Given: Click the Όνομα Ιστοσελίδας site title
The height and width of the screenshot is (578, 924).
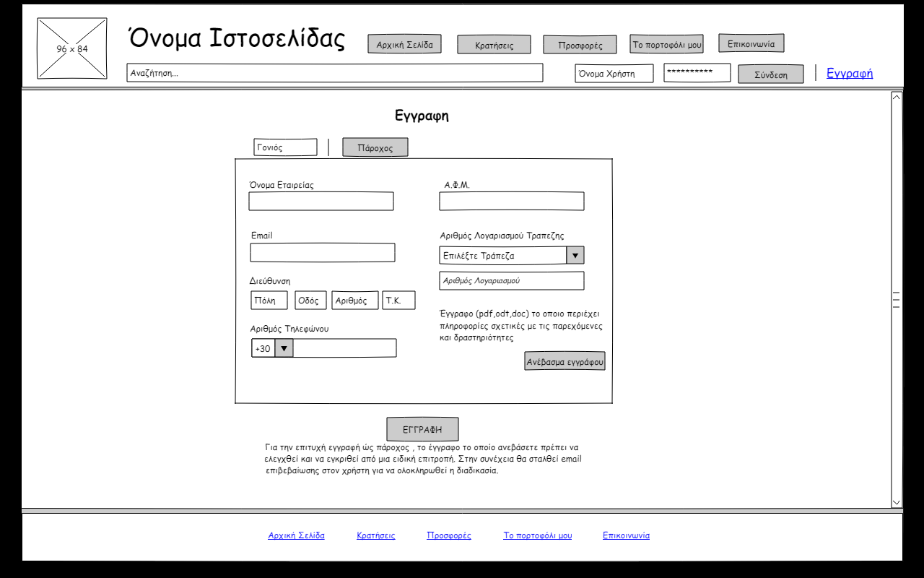Looking at the screenshot, I should [x=237, y=38].
